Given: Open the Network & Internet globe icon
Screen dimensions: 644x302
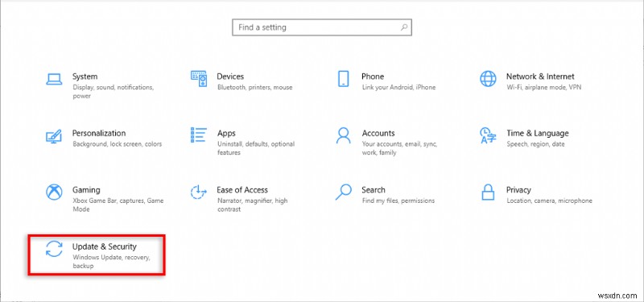Looking at the screenshot, I should click(488, 78).
